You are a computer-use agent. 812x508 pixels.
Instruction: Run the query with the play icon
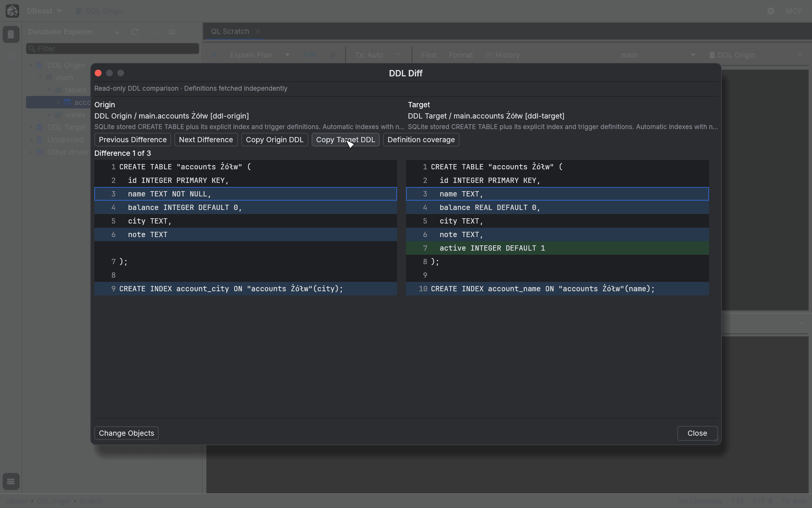coord(214,55)
